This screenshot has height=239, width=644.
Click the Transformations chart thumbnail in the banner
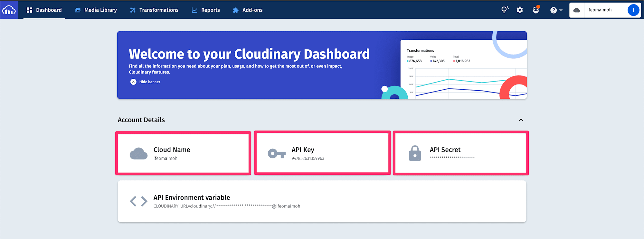point(464,69)
